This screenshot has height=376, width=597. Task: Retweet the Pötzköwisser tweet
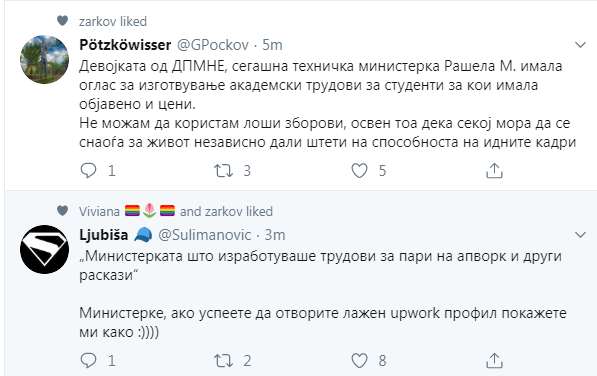223,170
